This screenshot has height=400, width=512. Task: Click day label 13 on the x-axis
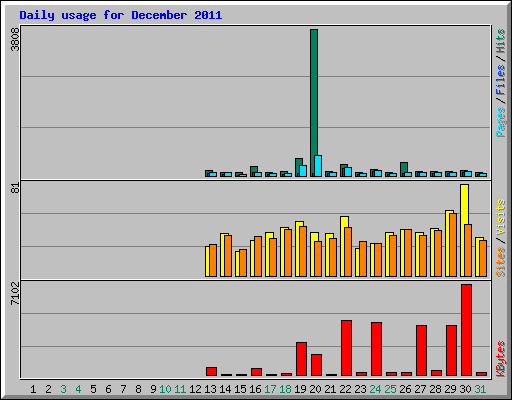[x=210, y=389]
